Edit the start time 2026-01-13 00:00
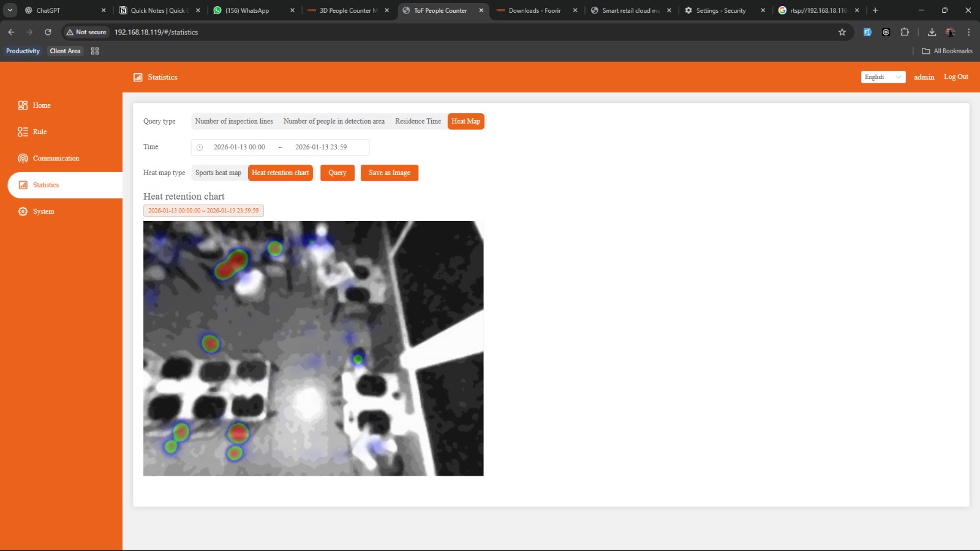This screenshot has height=551, width=980. [x=239, y=148]
